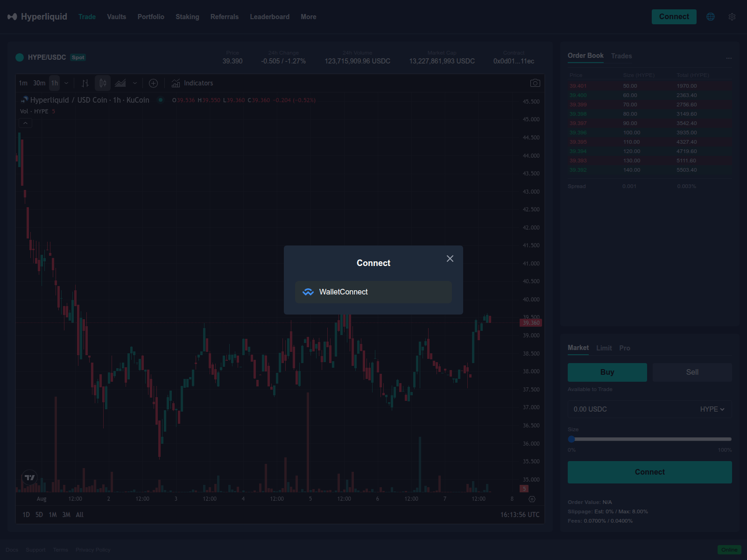The height and width of the screenshot is (560, 747).
Task: Select Market order tab
Action: 578,348
